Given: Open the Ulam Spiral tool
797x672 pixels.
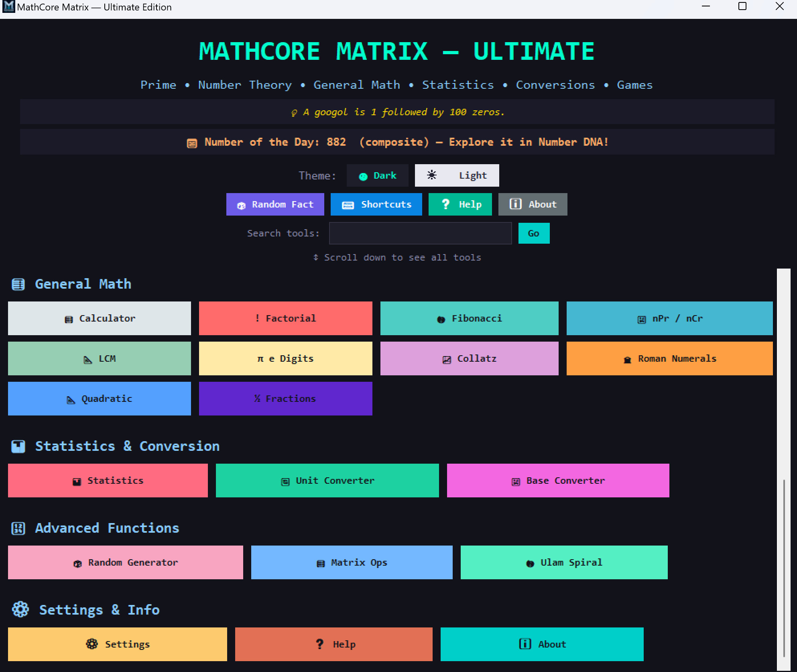Looking at the screenshot, I should [564, 562].
